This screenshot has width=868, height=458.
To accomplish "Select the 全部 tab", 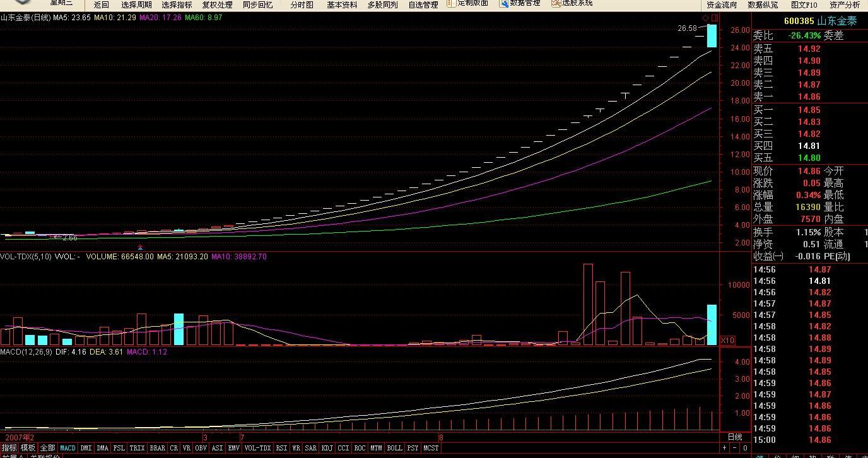I will (x=47, y=448).
